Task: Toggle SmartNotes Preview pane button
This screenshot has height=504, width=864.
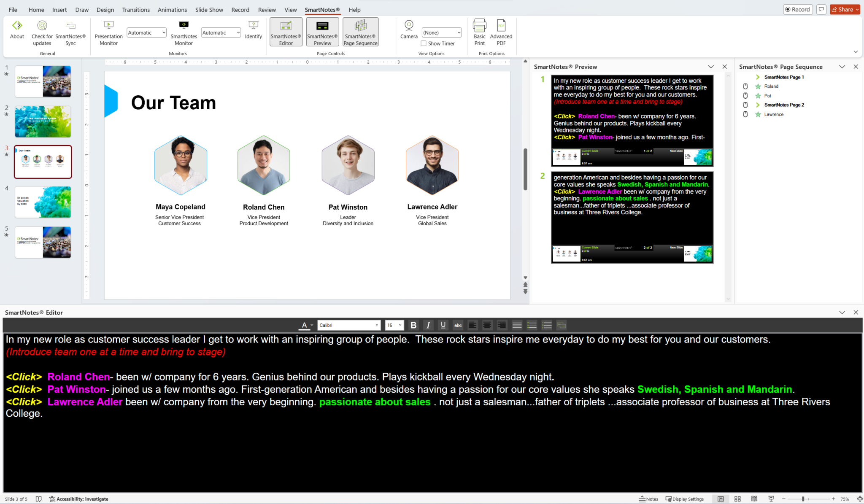Action: tap(322, 32)
